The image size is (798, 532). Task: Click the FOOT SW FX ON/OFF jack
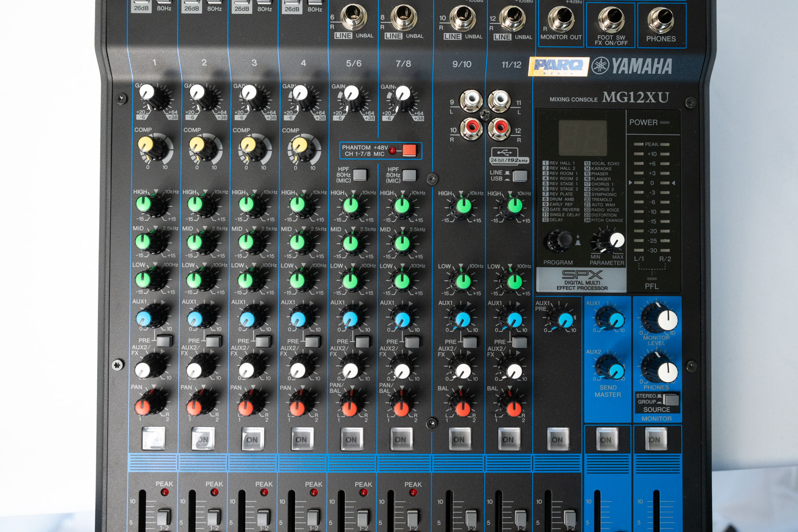pyautogui.click(x=611, y=19)
